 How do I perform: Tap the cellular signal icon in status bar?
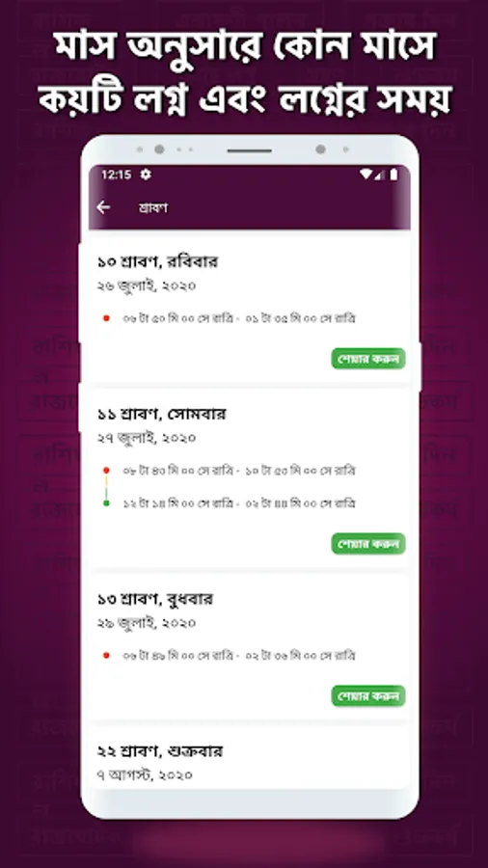[x=380, y=175]
